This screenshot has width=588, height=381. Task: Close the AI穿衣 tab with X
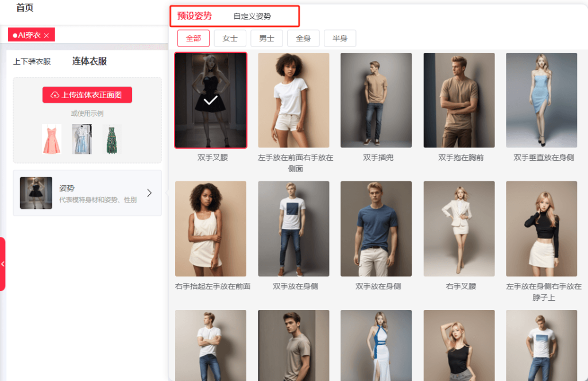coord(47,36)
